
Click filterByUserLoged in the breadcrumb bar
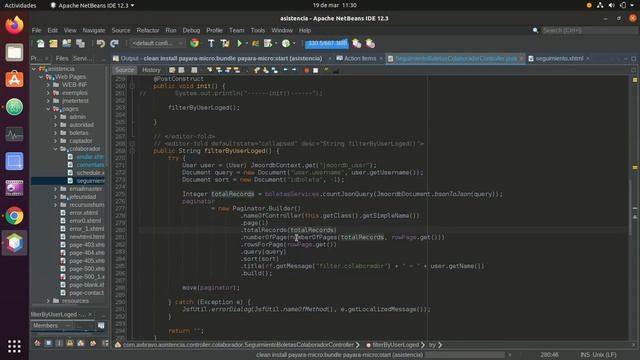click(x=395, y=345)
